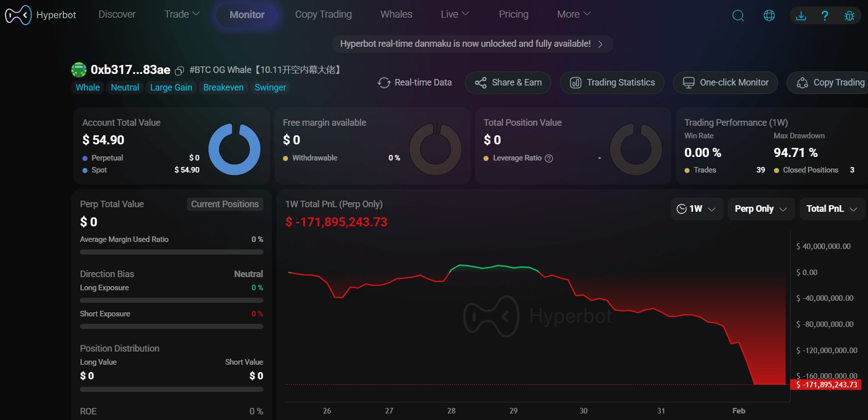This screenshot has height=420, width=868.
Task: Open the danmaku announcement arrow
Action: coord(600,44)
